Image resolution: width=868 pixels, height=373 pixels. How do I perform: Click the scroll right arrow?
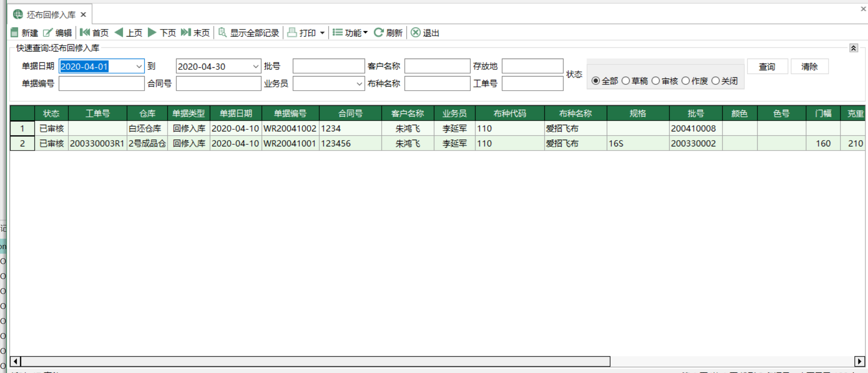[860, 361]
